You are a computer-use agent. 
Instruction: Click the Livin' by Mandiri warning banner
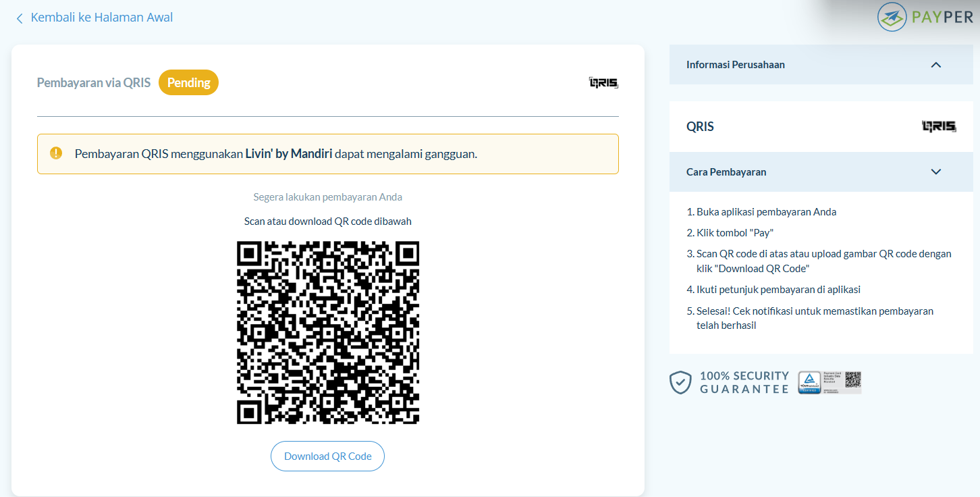[328, 154]
